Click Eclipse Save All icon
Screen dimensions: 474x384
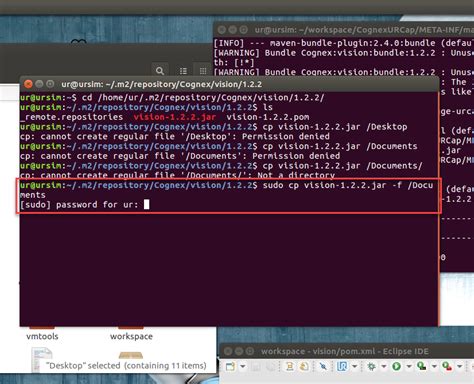(x=271, y=366)
